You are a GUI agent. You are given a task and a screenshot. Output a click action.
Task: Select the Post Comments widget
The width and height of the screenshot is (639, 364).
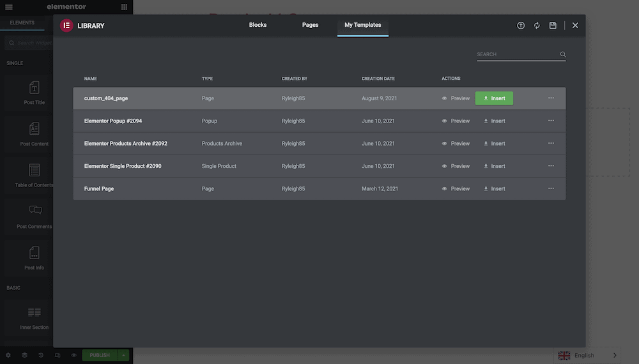[x=35, y=217]
